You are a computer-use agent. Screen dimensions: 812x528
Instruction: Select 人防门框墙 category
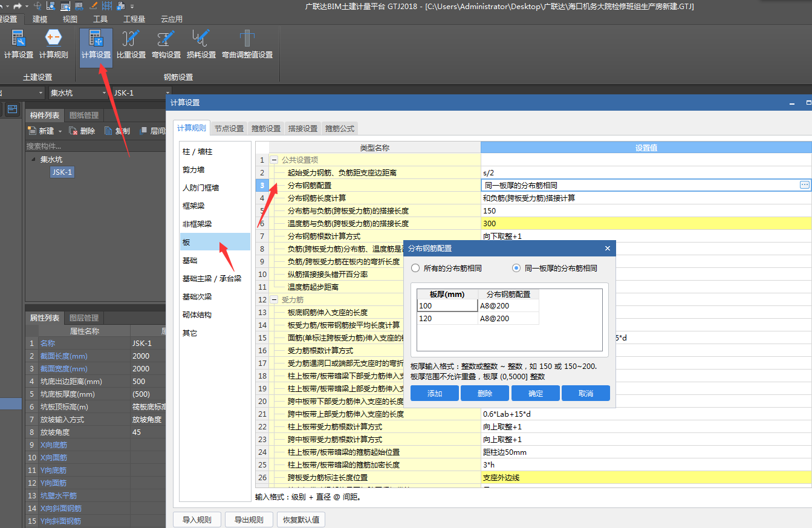[215, 187]
